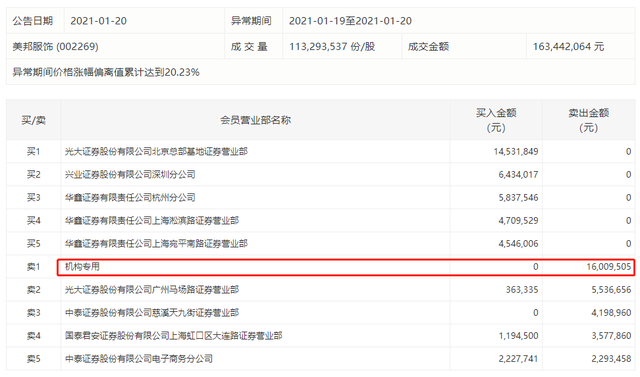Click the 机构专用 seller name
Screen dimensions: 640x377
click(x=82, y=266)
